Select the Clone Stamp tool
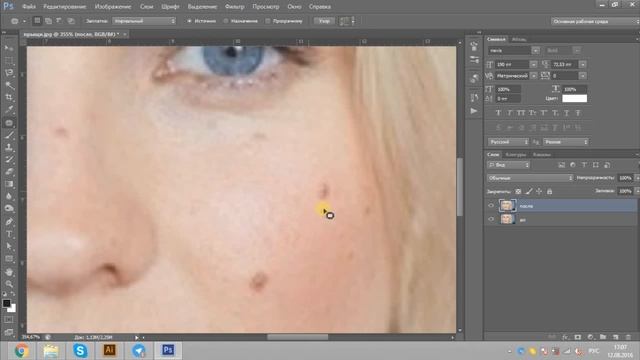Screen dimensions: 640x360 9,147
